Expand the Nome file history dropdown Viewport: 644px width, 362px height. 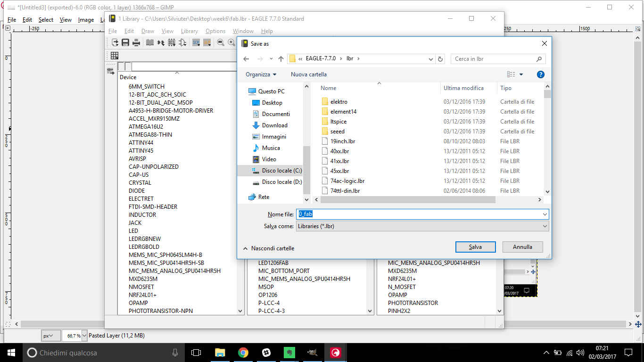[x=545, y=214]
